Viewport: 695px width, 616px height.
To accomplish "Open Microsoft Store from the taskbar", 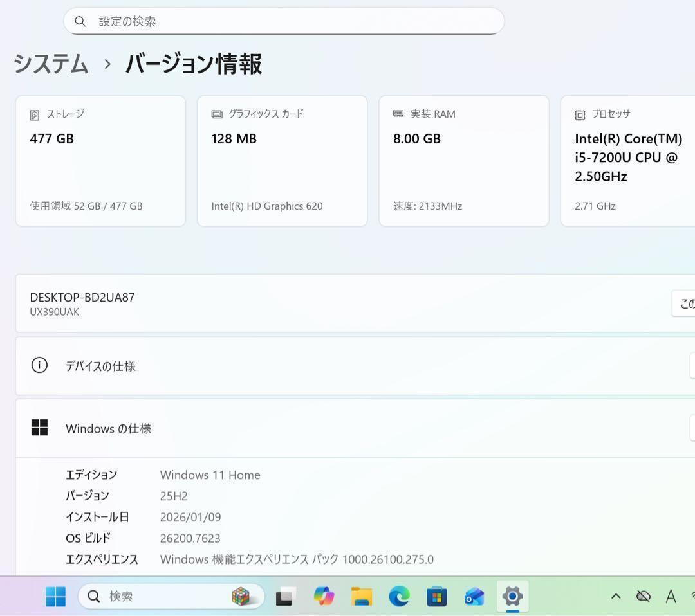I will (x=436, y=597).
